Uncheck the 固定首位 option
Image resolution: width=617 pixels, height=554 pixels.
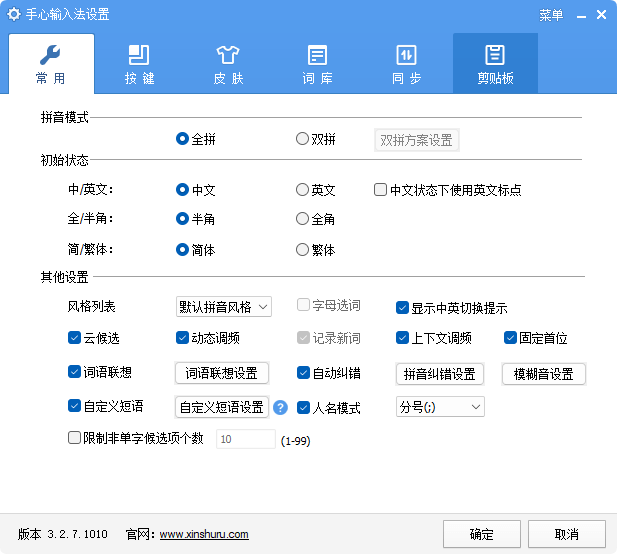tap(510, 338)
